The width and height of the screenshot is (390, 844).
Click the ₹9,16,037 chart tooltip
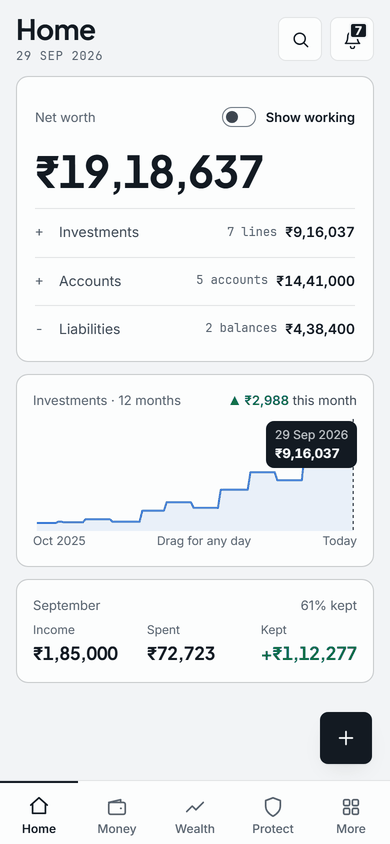tap(311, 444)
